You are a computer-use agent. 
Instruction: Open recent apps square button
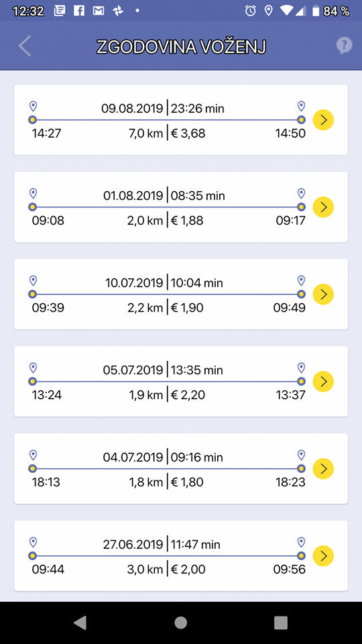281,623
